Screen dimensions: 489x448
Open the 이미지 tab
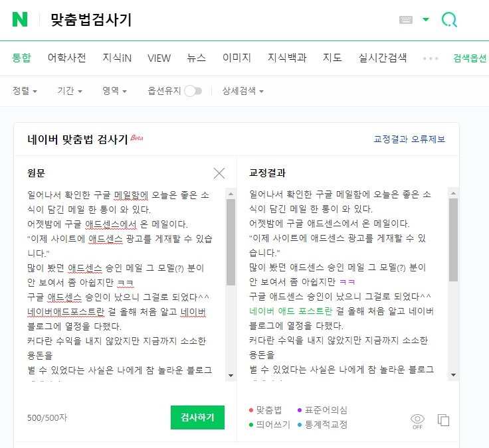pyautogui.click(x=237, y=58)
